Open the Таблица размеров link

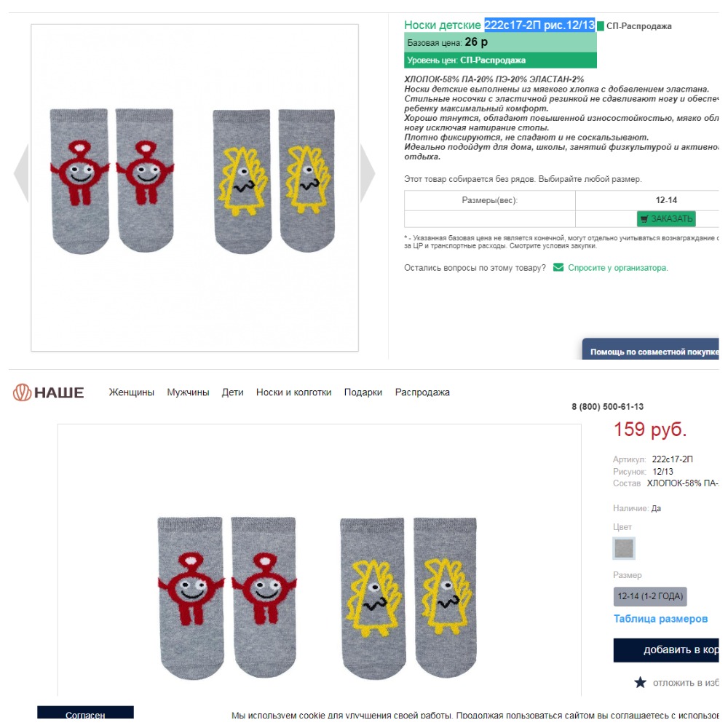click(660, 619)
